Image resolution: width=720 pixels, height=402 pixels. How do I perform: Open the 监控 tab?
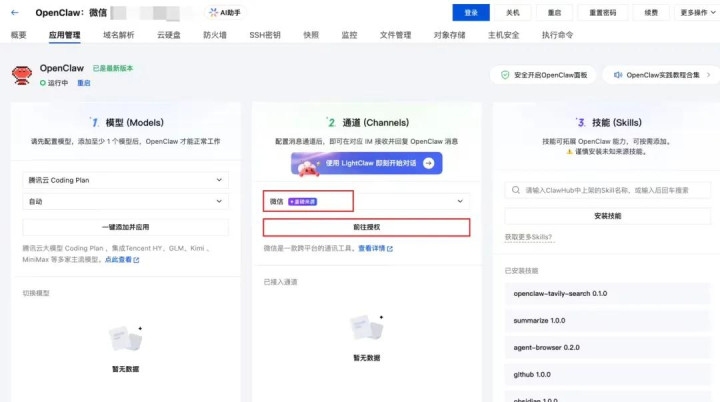pyautogui.click(x=349, y=35)
